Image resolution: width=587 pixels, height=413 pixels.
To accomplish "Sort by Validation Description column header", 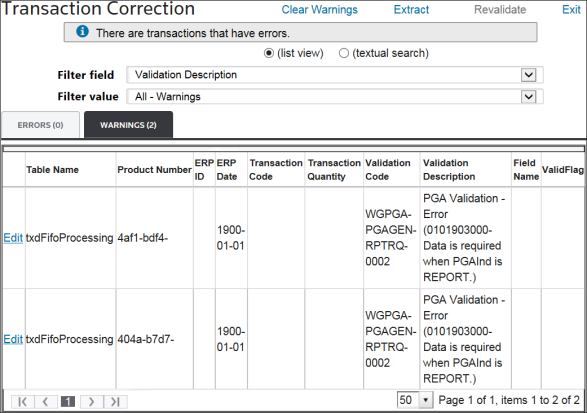I will click(449, 170).
